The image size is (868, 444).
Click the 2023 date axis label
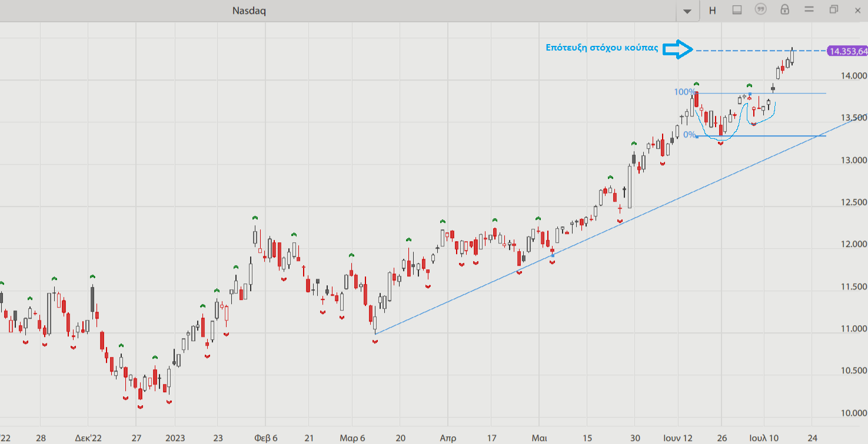(175, 438)
